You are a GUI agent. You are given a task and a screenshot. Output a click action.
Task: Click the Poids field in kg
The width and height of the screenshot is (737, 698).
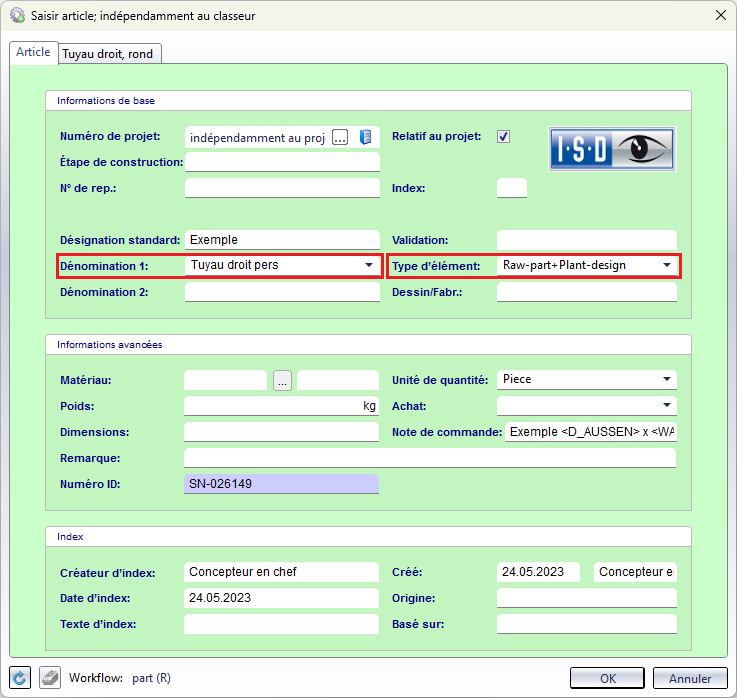(x=281, y=406)
